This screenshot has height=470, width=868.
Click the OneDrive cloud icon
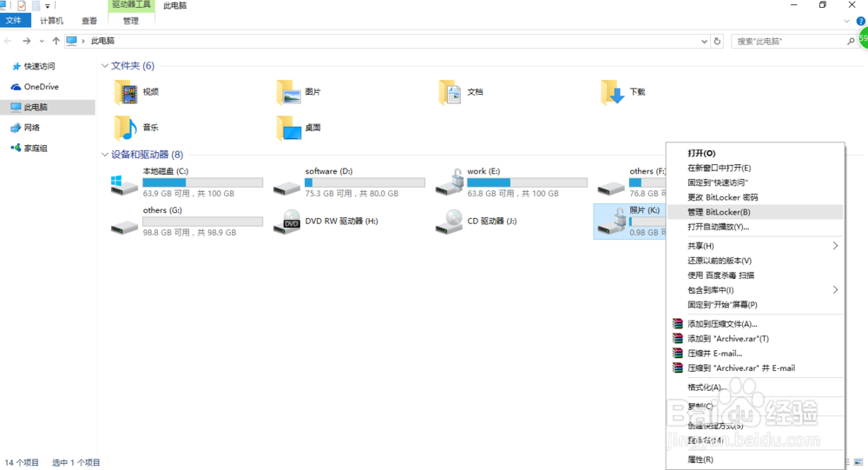(x=16, y=87)
